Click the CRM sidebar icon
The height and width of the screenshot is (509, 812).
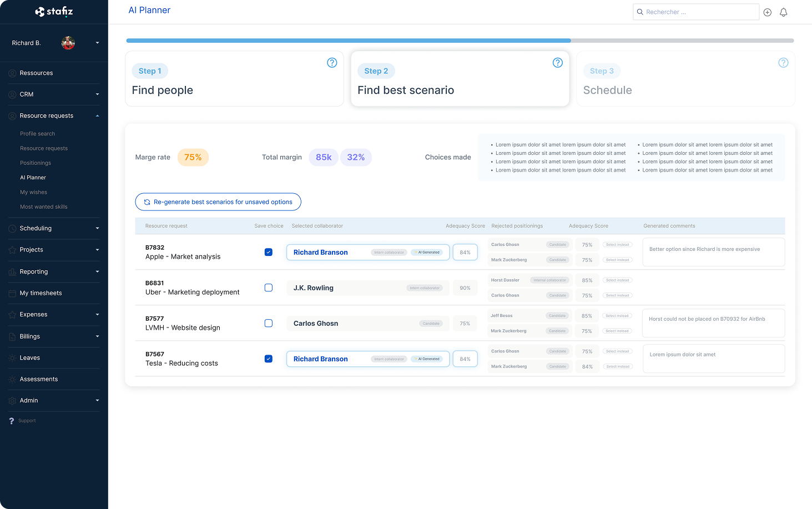[12, 94]
